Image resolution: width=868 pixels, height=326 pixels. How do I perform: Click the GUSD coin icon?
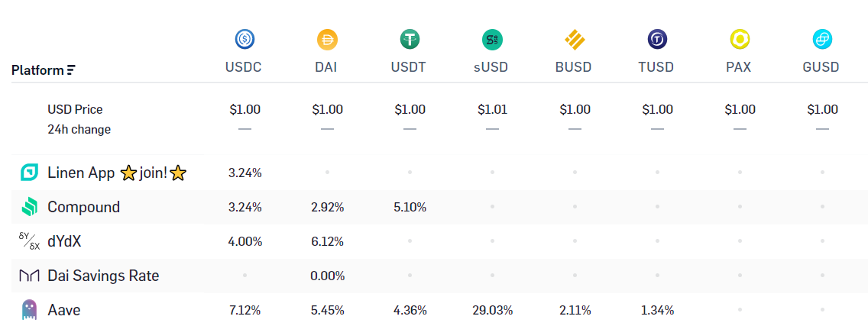tap(822, 39)
